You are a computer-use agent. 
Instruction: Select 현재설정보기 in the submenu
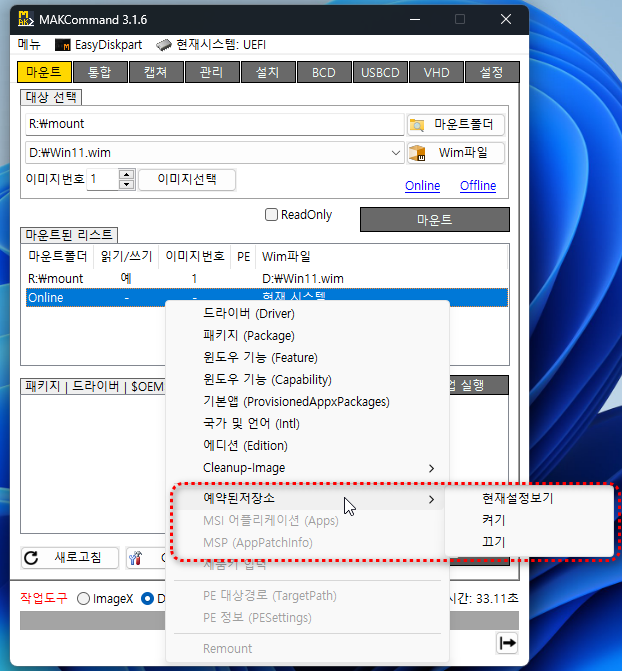click(530, 498)
